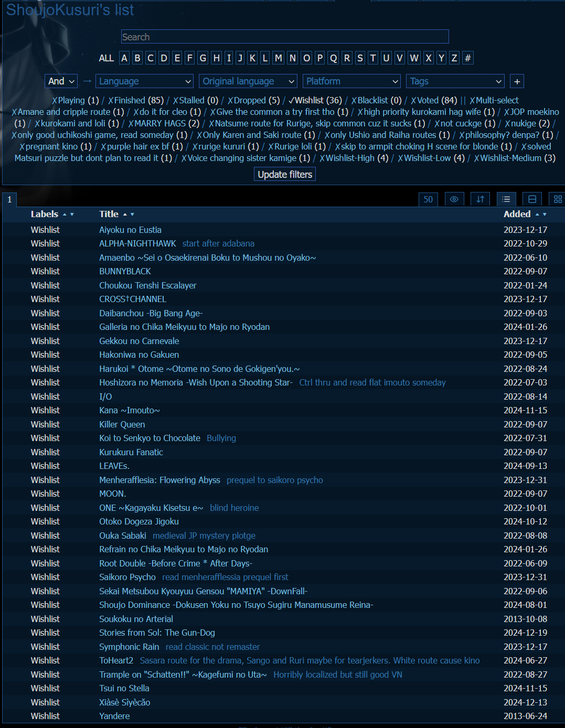Open the Original language dropdown

click(248, 81)
